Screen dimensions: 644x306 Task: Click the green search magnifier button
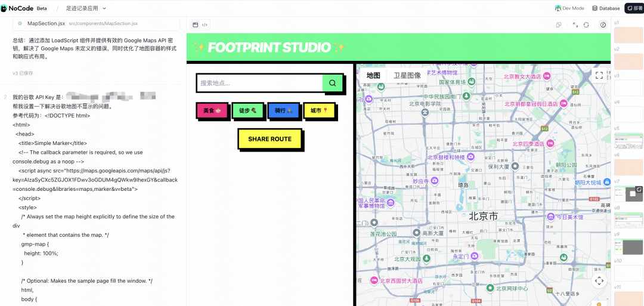tap(333, 83)
